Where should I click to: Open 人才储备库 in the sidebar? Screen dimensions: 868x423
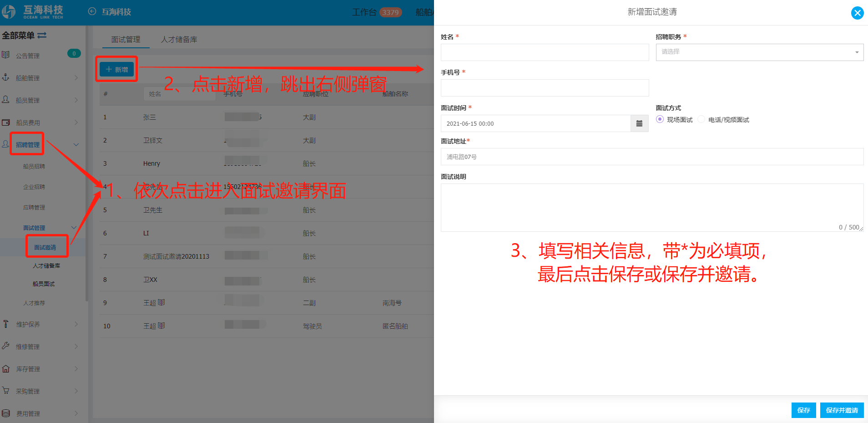coord(46,265)
